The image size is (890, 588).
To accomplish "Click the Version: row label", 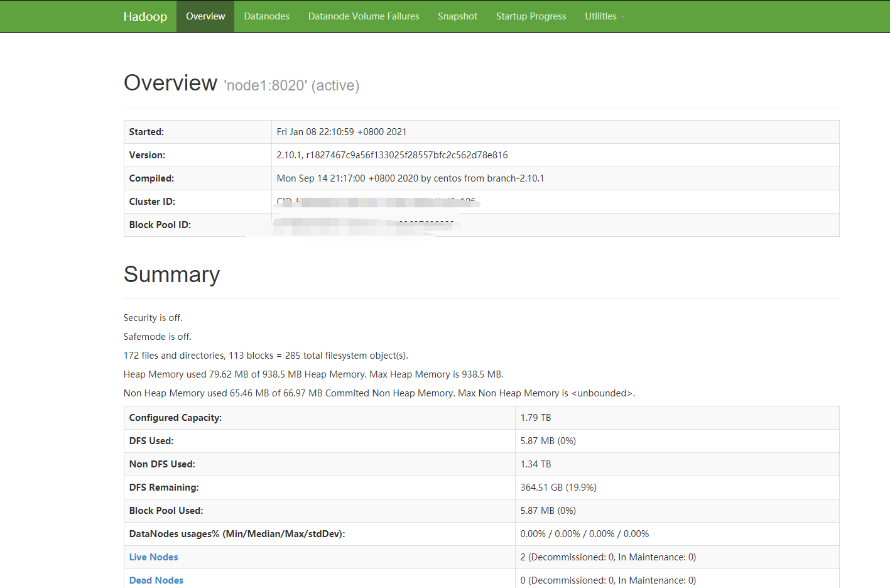I will click(x=147, y=155).
